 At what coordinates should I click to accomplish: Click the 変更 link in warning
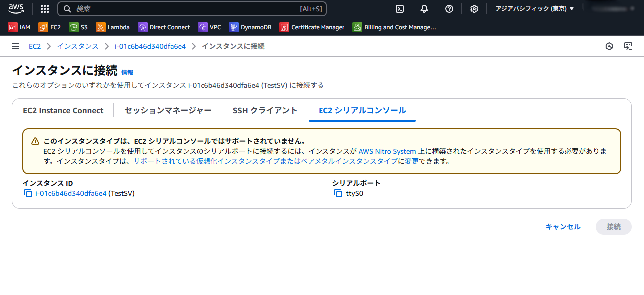[x=412, y=161]
